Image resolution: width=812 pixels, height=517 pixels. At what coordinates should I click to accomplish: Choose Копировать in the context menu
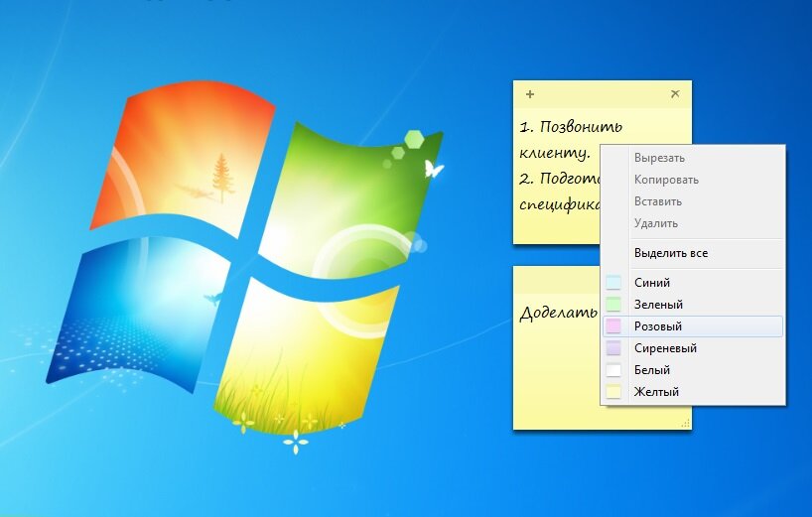693,180
